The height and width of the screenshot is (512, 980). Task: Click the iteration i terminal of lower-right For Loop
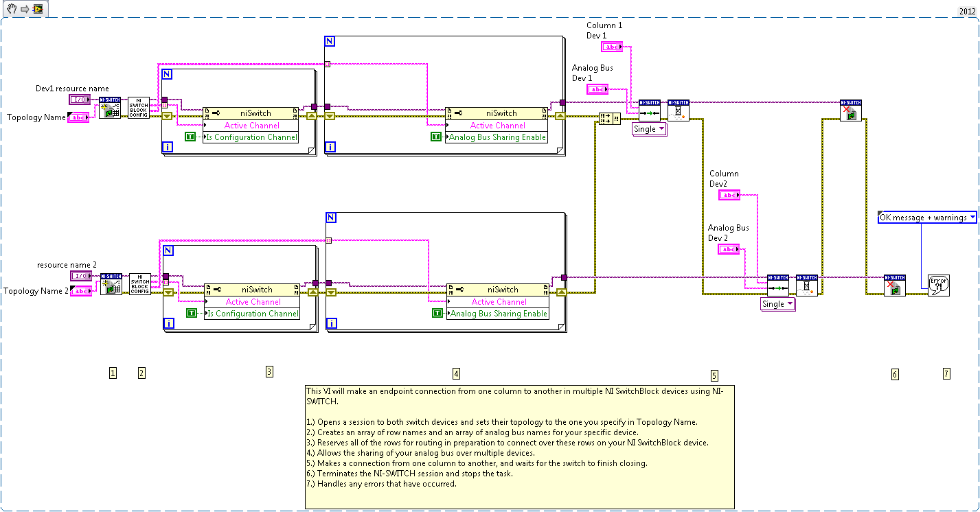point(330,323)
